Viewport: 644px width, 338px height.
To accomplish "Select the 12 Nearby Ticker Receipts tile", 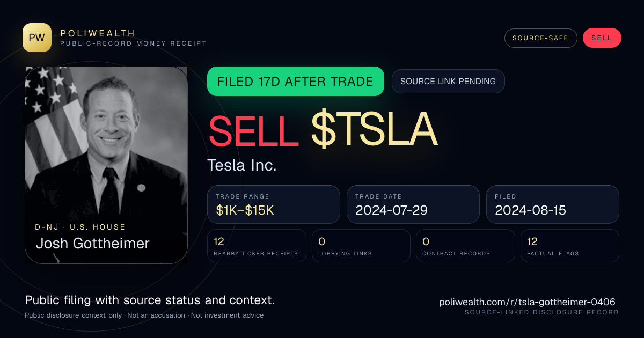I will 257,246.
